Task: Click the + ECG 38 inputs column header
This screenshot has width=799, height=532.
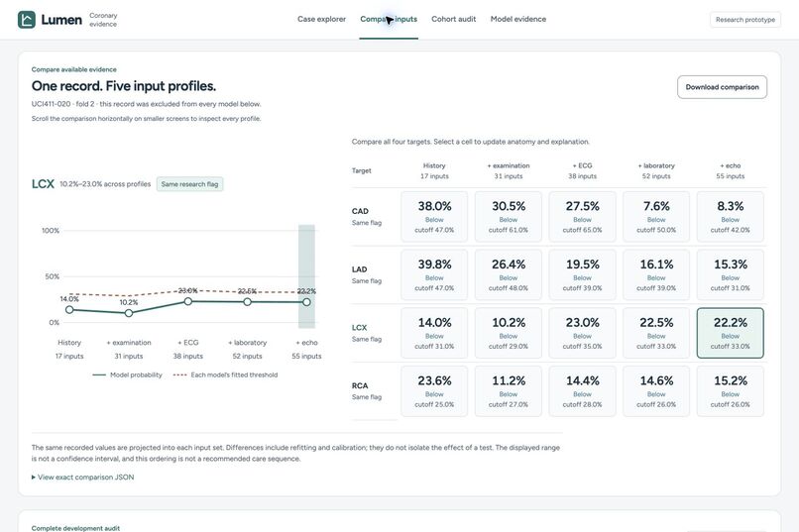Action: pyautogui.click(x=582, y=171)
